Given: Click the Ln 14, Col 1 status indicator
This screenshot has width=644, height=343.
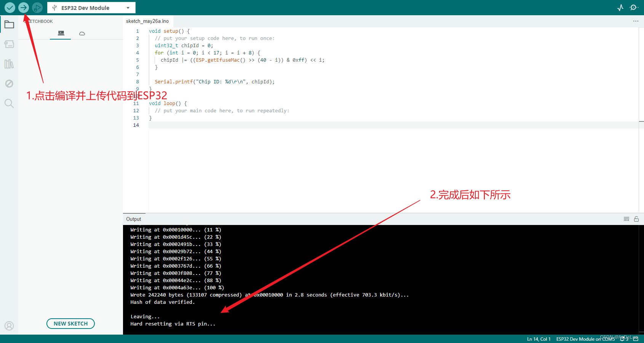Looking at the screenshot, I should [539, 339].
